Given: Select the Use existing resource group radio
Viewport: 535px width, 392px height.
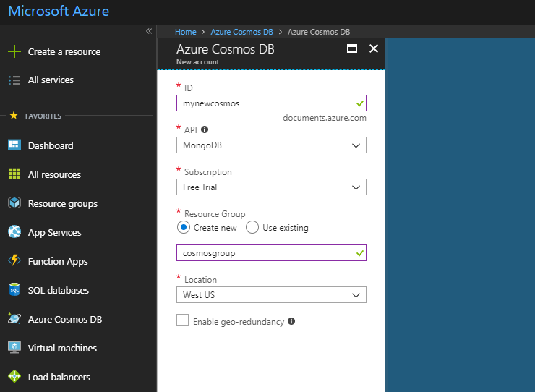Looking at the screenshot, I should [x=252, y=227].
